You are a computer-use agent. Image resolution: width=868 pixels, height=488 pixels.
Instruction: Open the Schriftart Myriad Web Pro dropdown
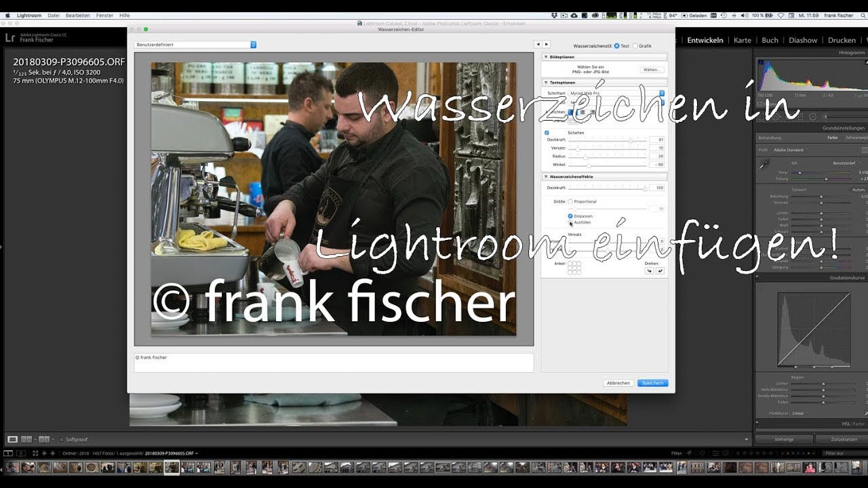pyautogui.click(x=617, y=93)
